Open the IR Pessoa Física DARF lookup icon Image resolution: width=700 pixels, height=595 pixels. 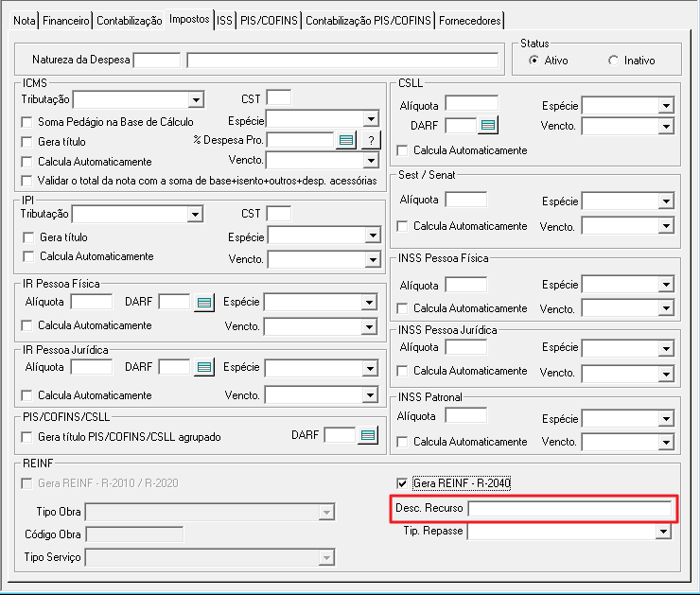click(204, 303)
